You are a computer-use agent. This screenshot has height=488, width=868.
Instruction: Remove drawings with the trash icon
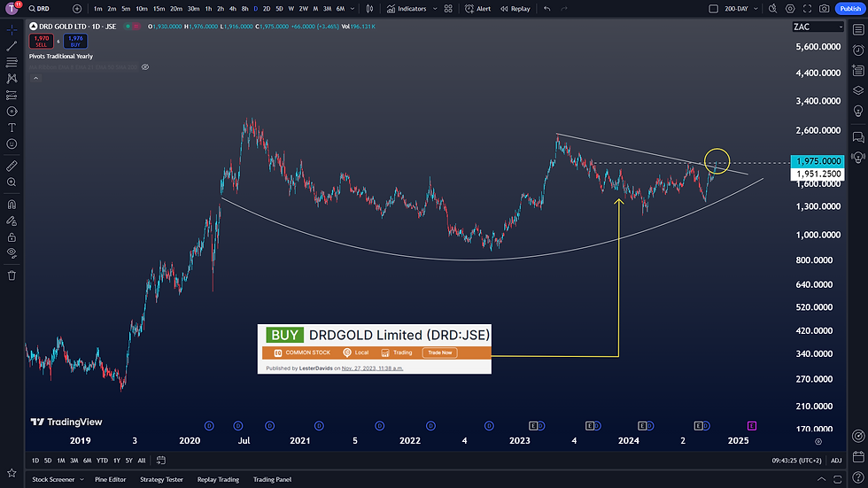(12, 275)
